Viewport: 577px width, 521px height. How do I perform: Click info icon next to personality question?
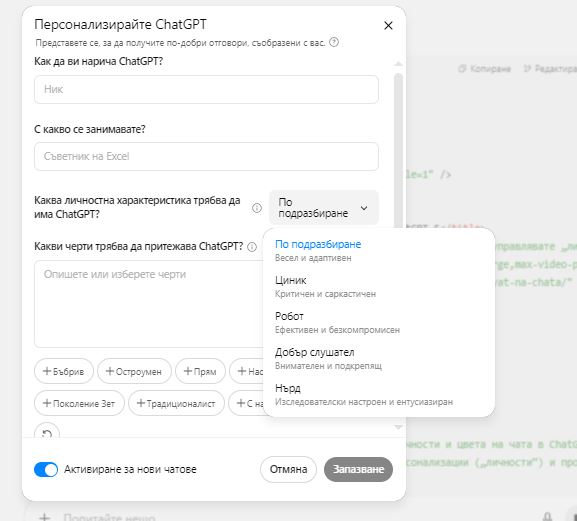point(256,208)
